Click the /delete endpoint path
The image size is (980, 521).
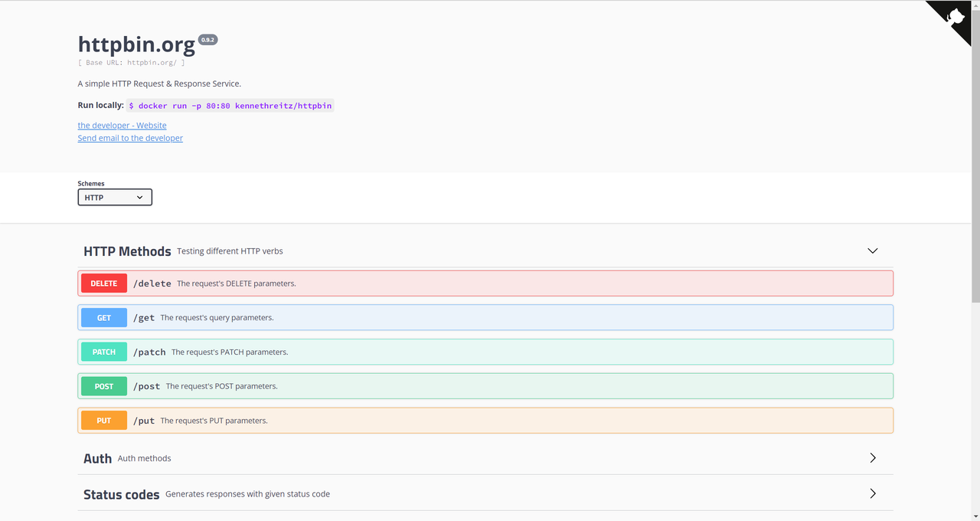(x=152, y=283)
